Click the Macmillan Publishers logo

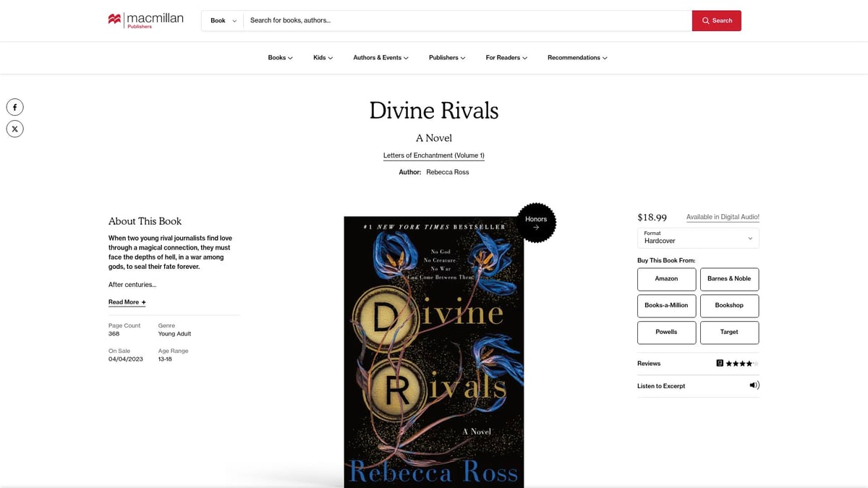click(145, 18)
